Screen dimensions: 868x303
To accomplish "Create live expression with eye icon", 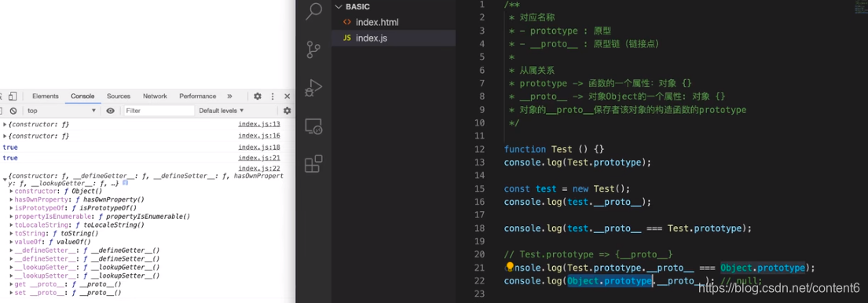I will pos(110,111).
